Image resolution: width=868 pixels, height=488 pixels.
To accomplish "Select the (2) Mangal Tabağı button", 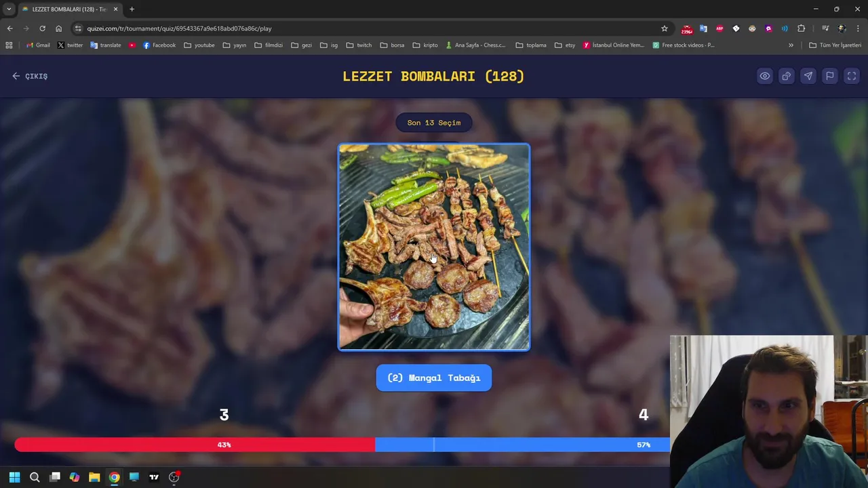I will 434,378.
